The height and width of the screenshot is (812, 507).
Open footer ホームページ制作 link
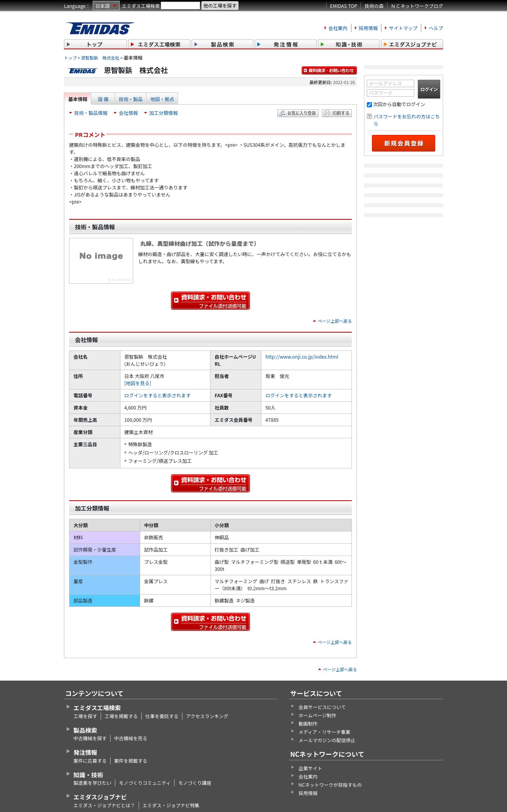[317, 715]
